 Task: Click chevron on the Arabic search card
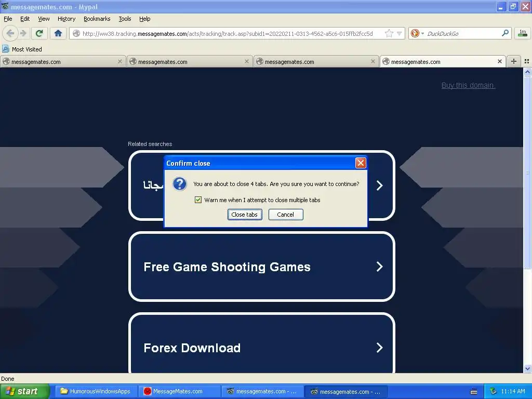pos(379,185)
